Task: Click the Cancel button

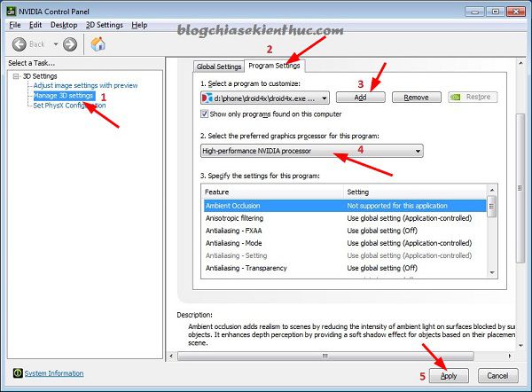Action: point(497,376)
